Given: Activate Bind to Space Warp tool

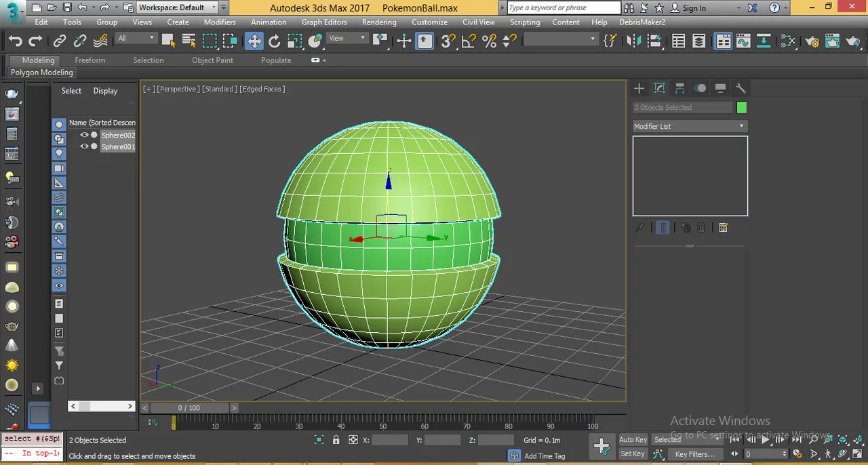Looking at the screenshot, I should coord(100,41).
